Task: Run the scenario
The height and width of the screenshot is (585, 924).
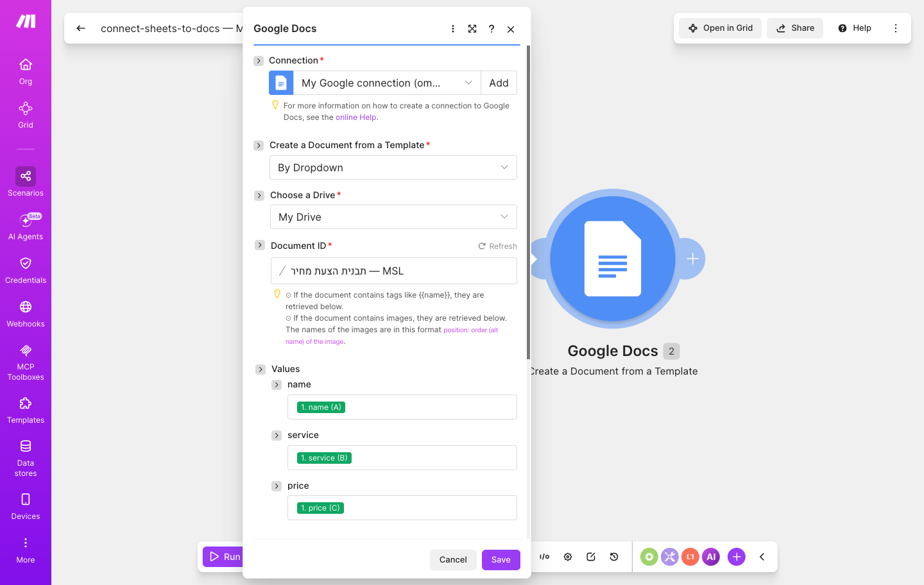Action: click(x=223, y=557)
